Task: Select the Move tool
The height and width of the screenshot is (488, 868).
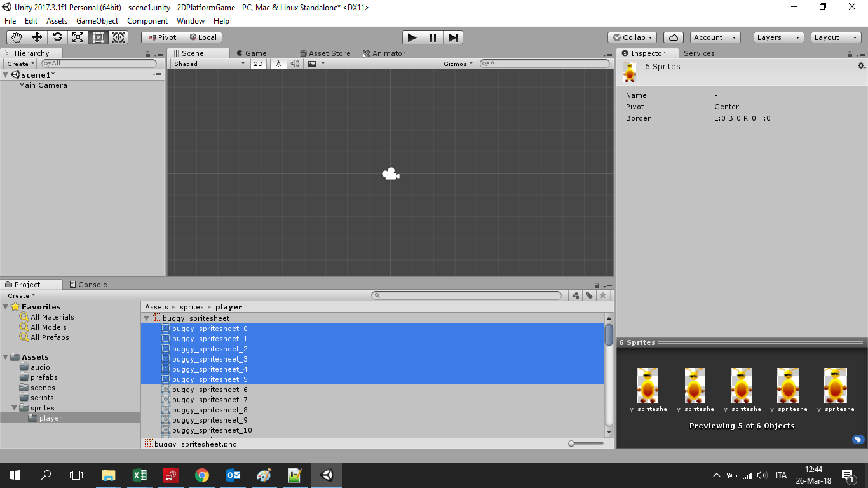Action: [x=37, y=37]
